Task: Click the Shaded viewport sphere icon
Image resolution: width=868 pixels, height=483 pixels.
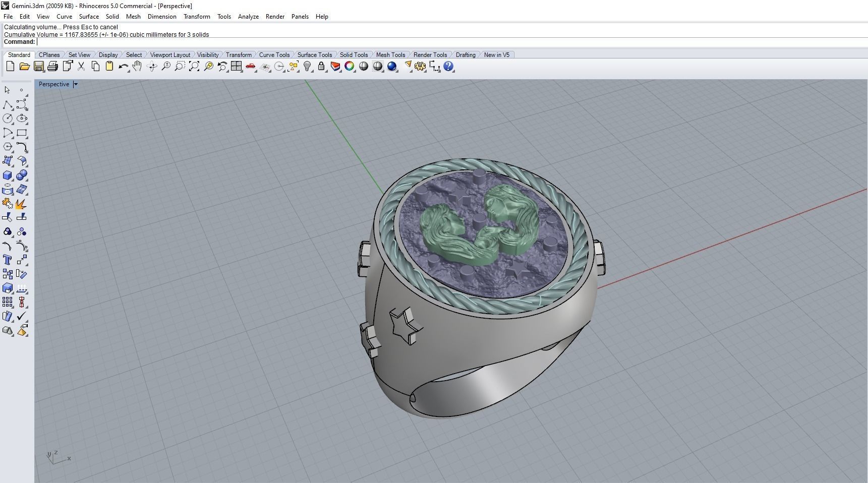Action: click(x=363, y=66)
